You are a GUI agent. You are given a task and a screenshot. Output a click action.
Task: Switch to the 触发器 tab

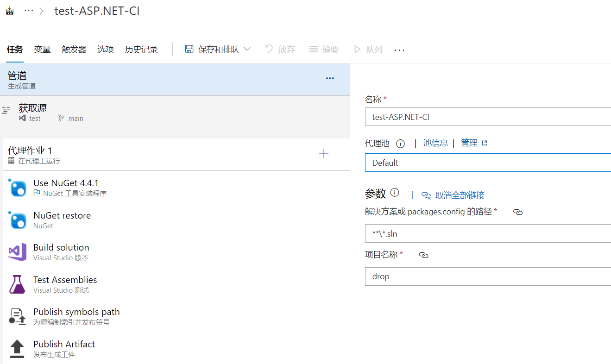coord(74,50)
